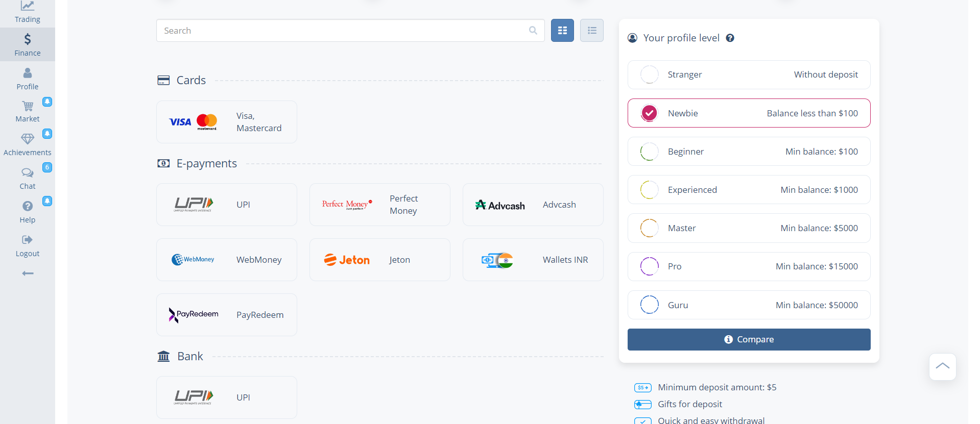
Task: Collapse the sidebar with left arrow
Action: (28, 273)
